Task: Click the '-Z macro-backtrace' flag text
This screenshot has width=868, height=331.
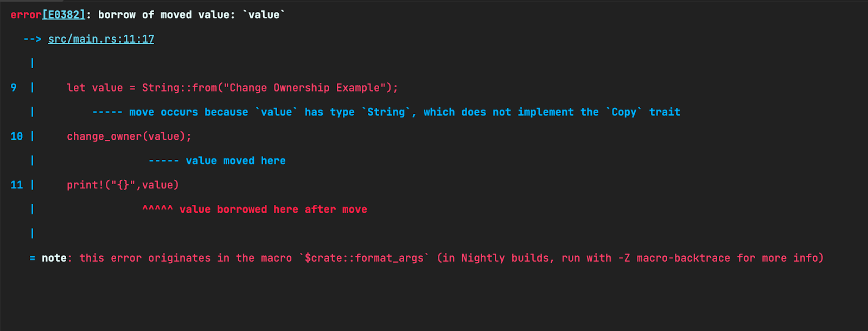Action: (674, 258)
